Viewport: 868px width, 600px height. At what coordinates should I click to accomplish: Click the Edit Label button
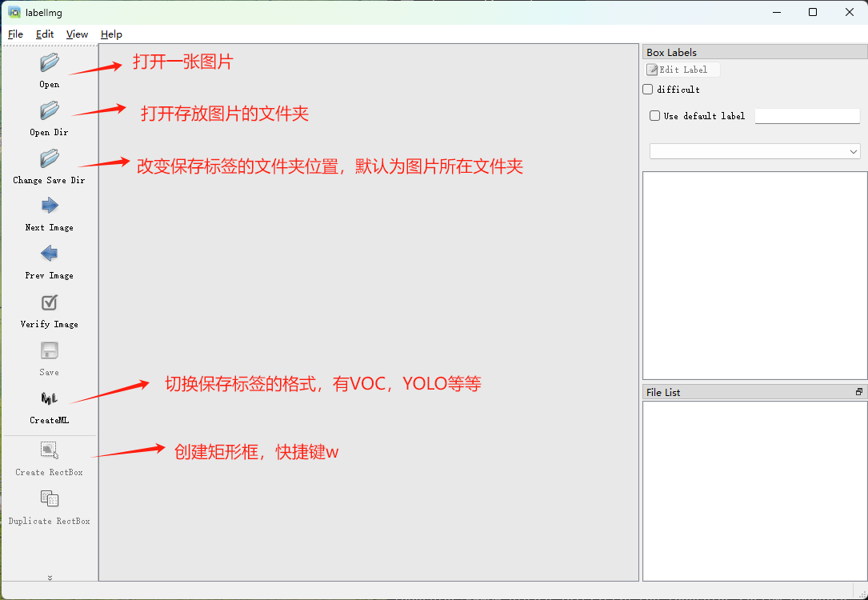682,70
